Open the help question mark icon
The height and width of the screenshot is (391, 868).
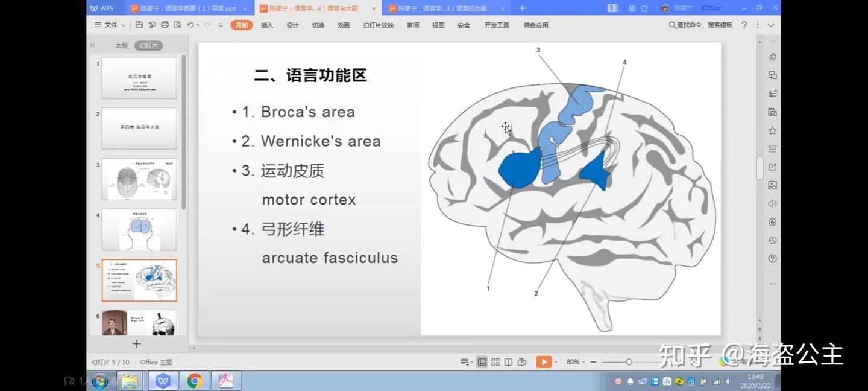pyautogui.click(x=744, y=25)
